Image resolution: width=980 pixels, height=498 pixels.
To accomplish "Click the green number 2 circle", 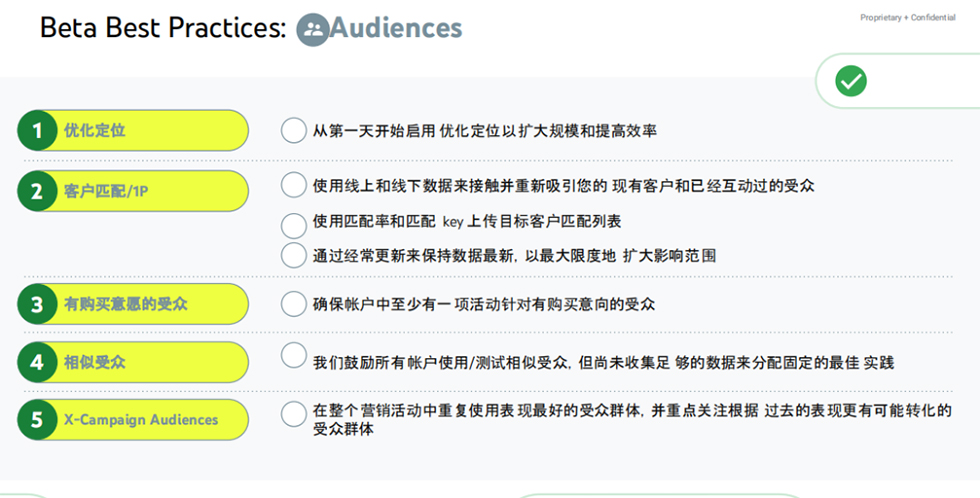I will pyautogui.click(x=38, y=191).
